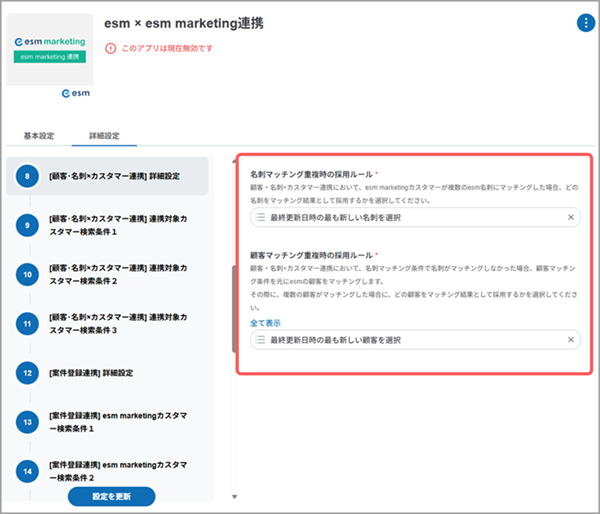Select step 8 circle icon

click(27, 175)
